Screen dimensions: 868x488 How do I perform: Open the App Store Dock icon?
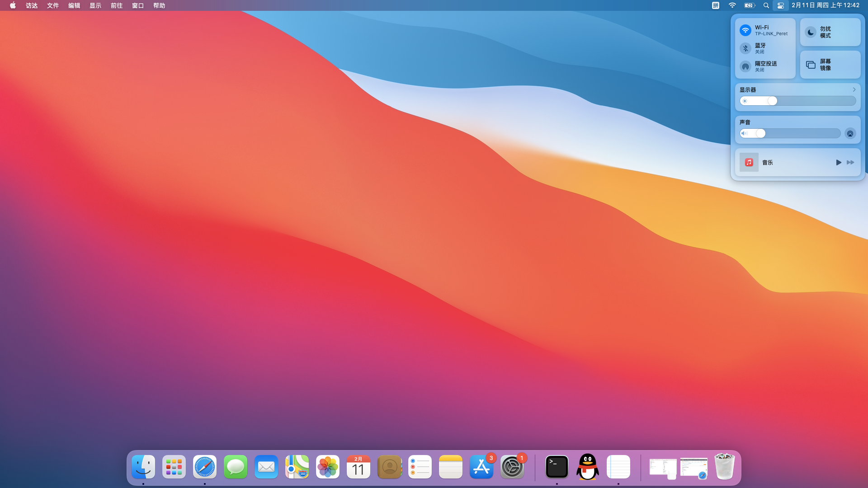pos(481,467)
